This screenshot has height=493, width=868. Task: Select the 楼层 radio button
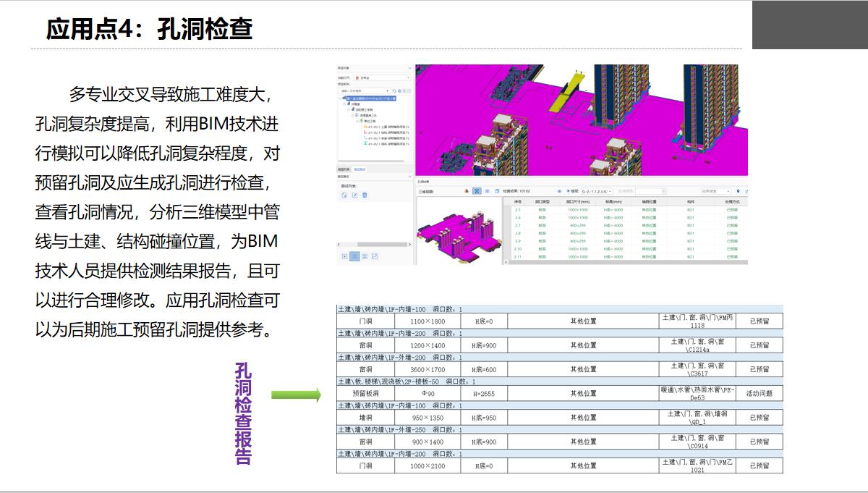click(568, 191)
